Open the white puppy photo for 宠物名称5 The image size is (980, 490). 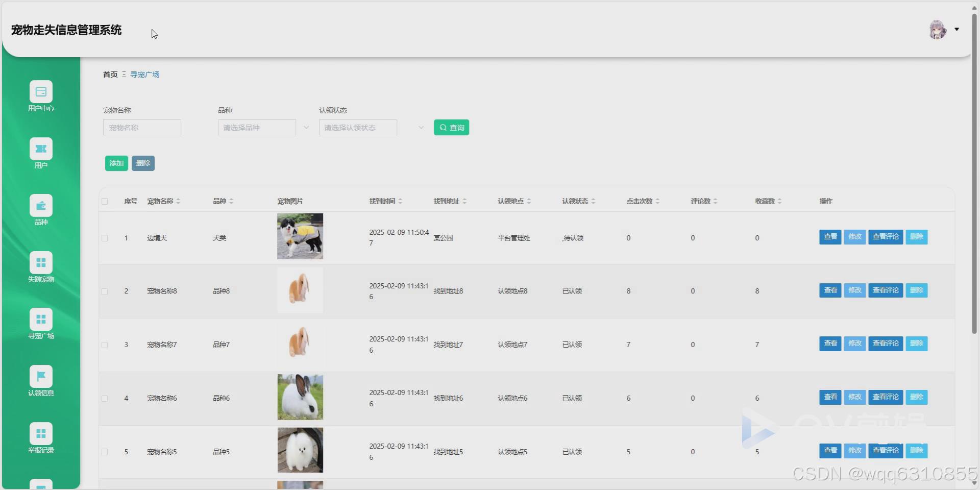[x=300, y=450]
